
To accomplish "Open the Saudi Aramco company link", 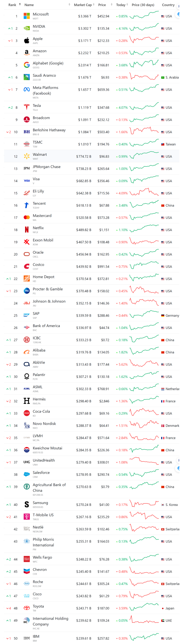I will (44, 75).
